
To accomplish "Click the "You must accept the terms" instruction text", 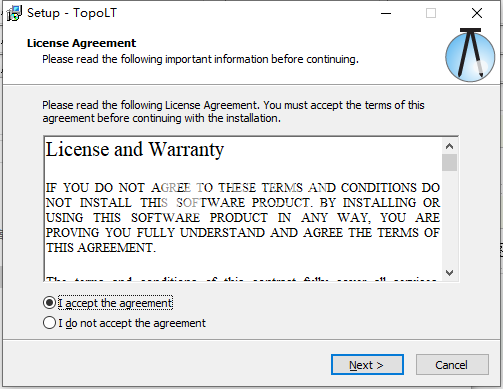I will click(233, 112).
